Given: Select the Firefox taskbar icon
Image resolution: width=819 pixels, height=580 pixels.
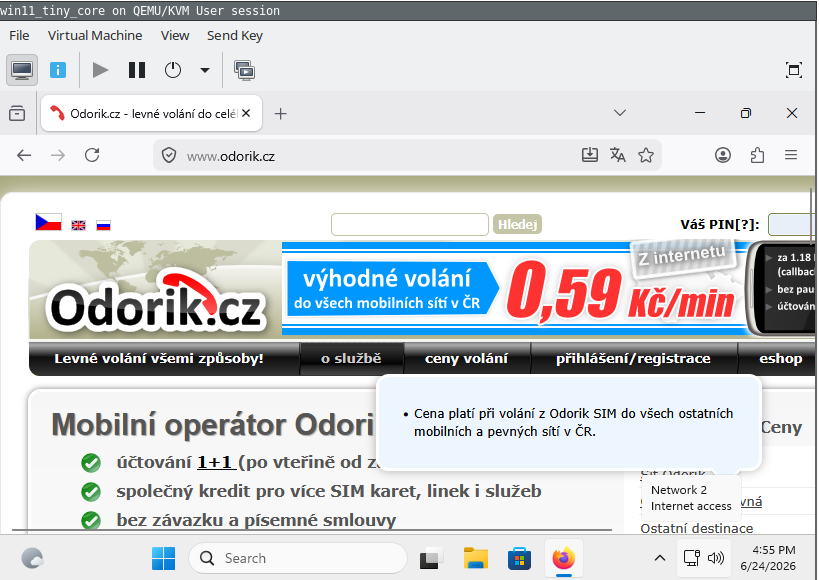Looking at the screenshot, I should point(564,558).
